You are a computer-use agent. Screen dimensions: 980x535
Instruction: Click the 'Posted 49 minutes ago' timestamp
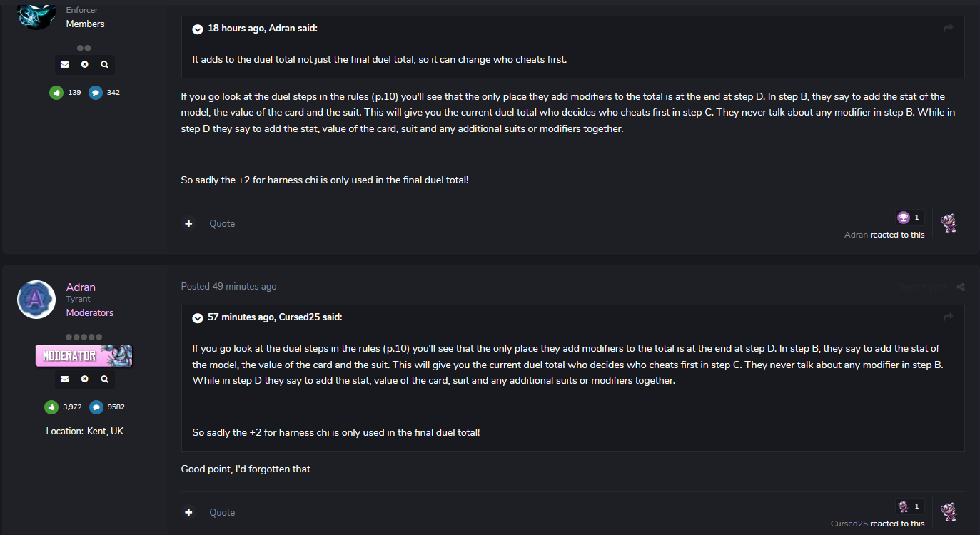coord(228,286)
